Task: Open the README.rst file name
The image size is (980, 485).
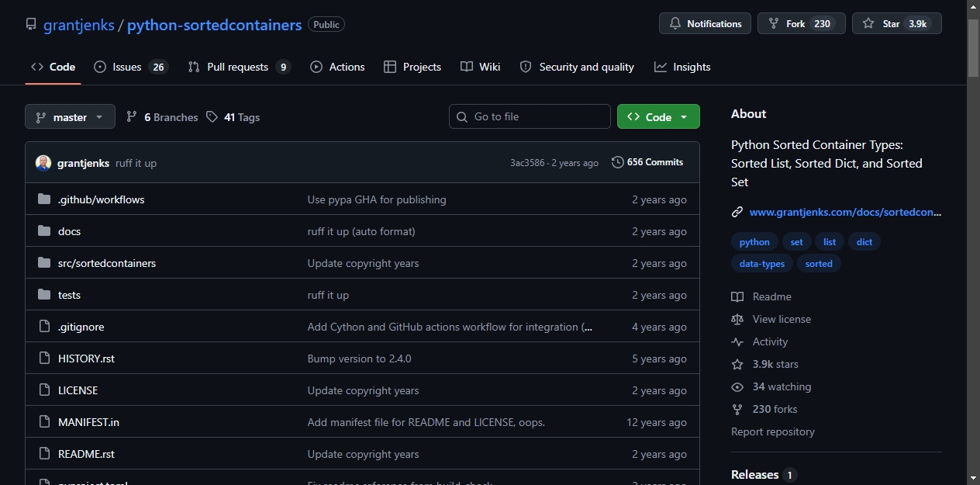Action: click(x=86, y=454)
